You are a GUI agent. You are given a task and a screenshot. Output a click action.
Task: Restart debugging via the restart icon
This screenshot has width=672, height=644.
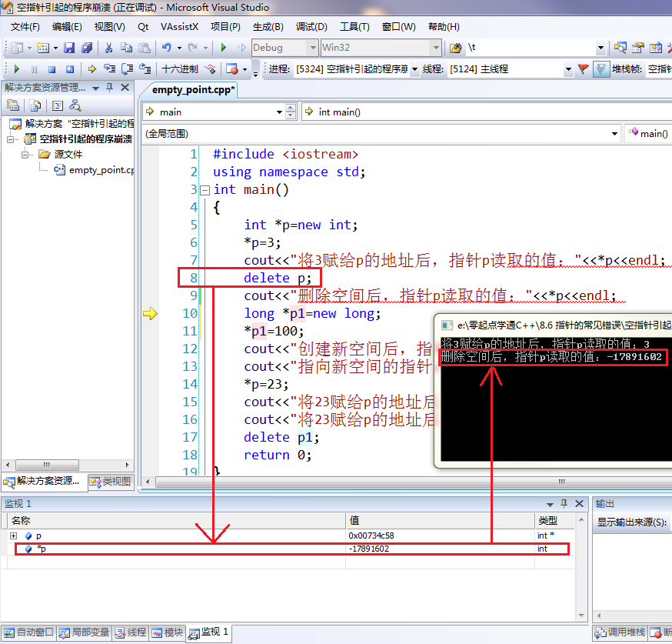click(70, 69)
